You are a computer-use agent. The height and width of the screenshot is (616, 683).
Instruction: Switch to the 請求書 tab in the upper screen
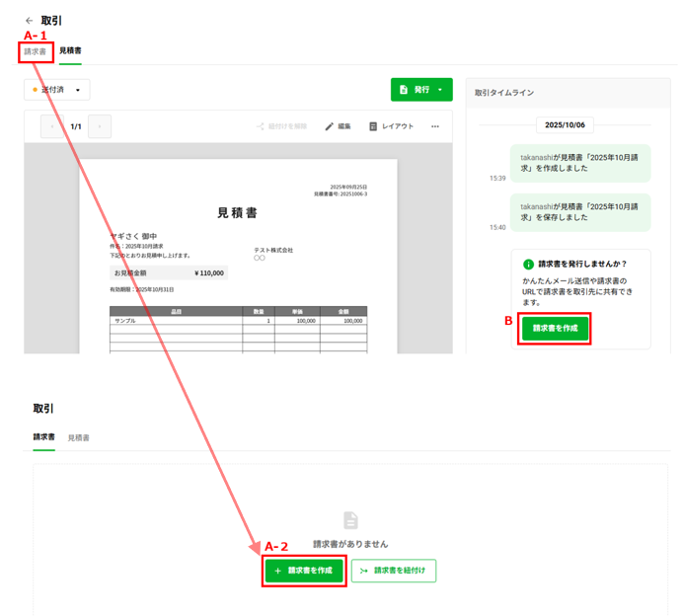(x=36, y=52)
